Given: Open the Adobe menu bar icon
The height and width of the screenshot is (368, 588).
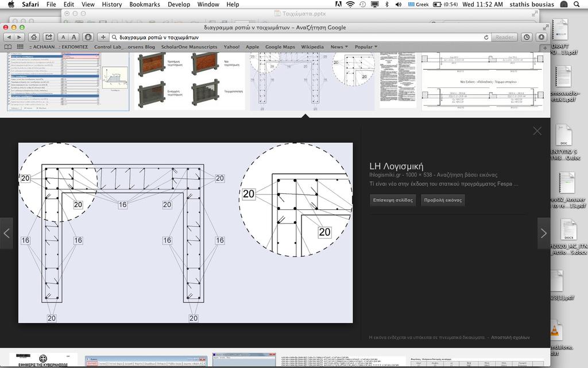Looking at the screenshot, I should click(338, 5).
